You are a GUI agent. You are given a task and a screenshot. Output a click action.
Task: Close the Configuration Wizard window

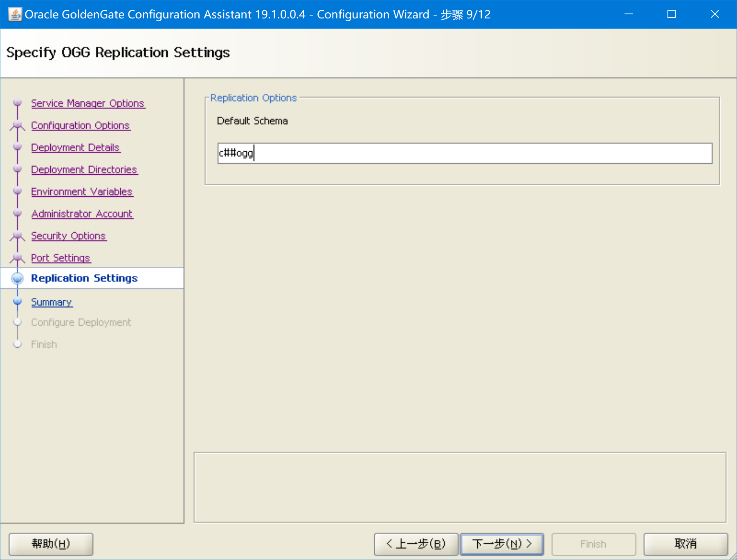(715, 14)
